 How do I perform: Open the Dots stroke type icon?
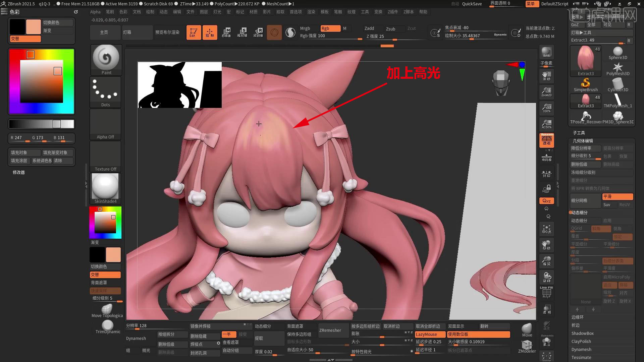[x=105, y=90]
